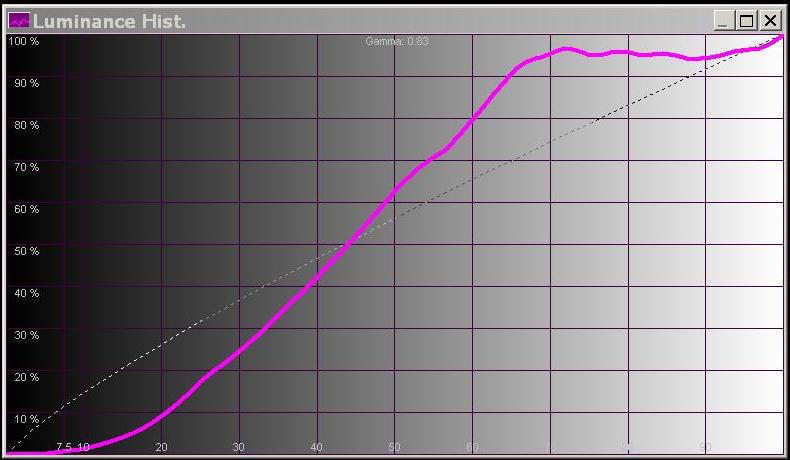Click the Luminance Hist. window icon

pos(18,20)
